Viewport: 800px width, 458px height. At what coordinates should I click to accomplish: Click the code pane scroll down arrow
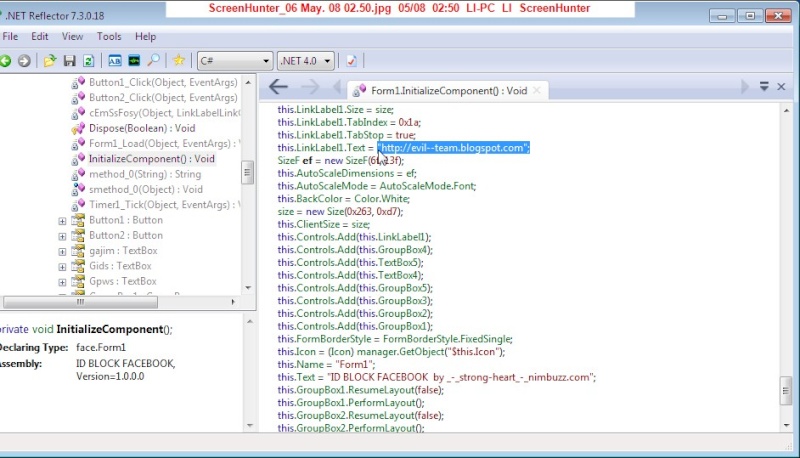786,425
